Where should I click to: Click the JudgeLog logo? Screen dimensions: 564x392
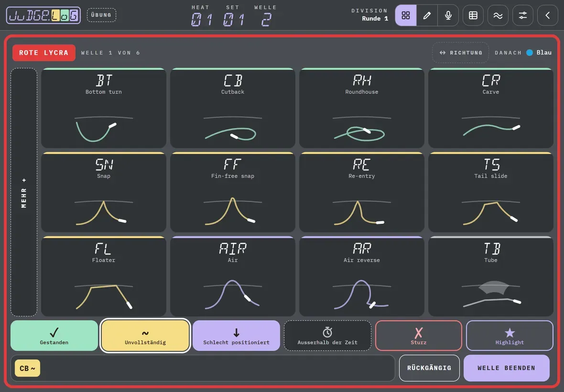coord(43,15)
